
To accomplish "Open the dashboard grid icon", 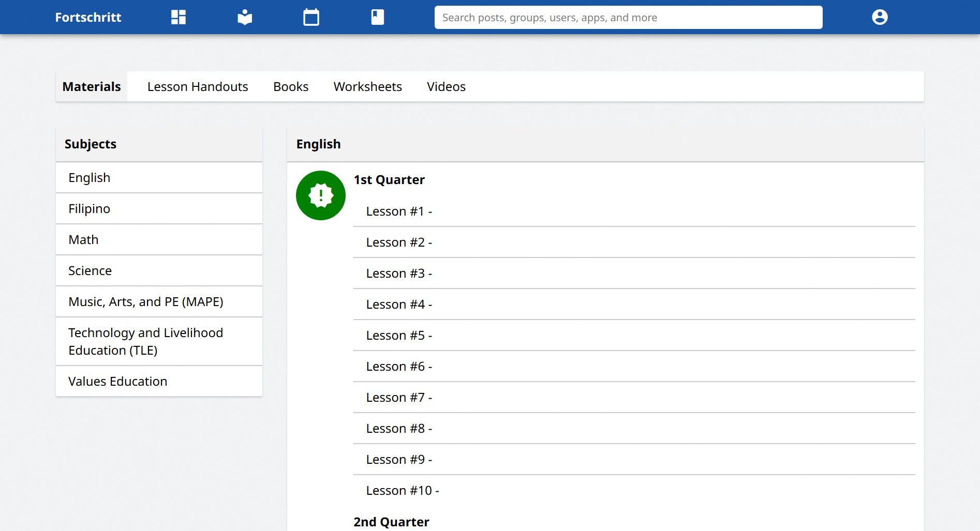I will (179, 17).
